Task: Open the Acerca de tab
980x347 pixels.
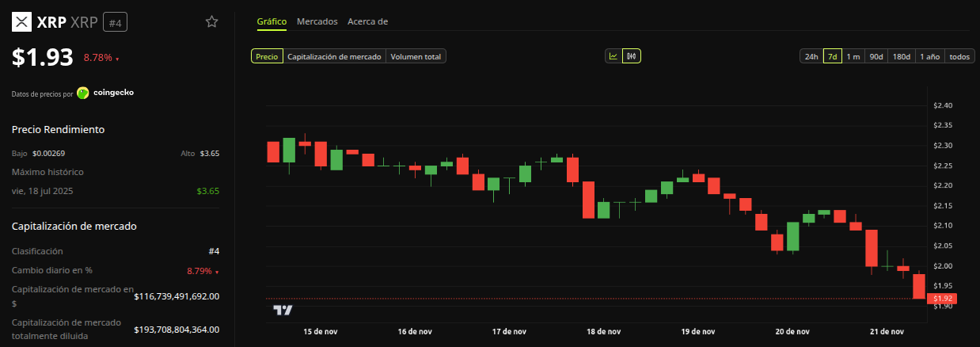Action: click(x=367, y=21)
